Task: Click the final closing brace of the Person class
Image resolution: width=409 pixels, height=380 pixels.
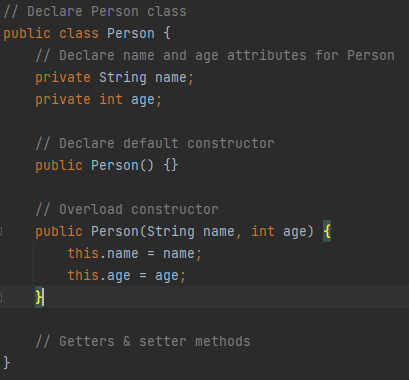Action: (x=7, y=363)
